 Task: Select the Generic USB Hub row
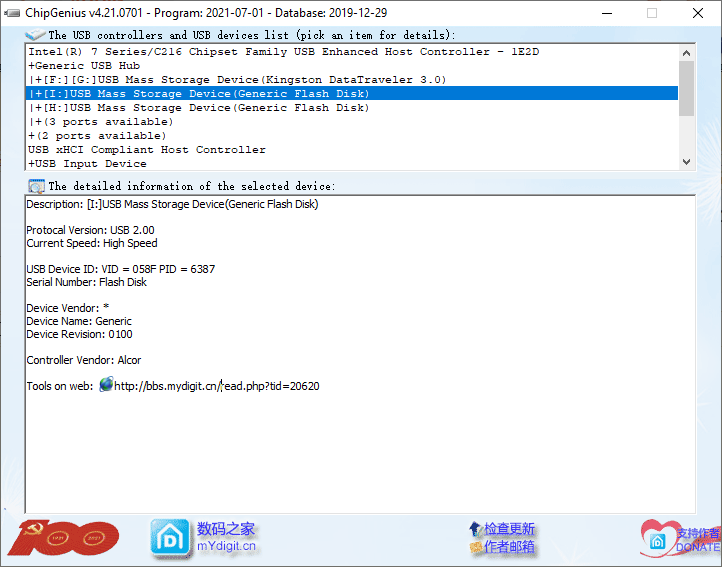[352, 65]
